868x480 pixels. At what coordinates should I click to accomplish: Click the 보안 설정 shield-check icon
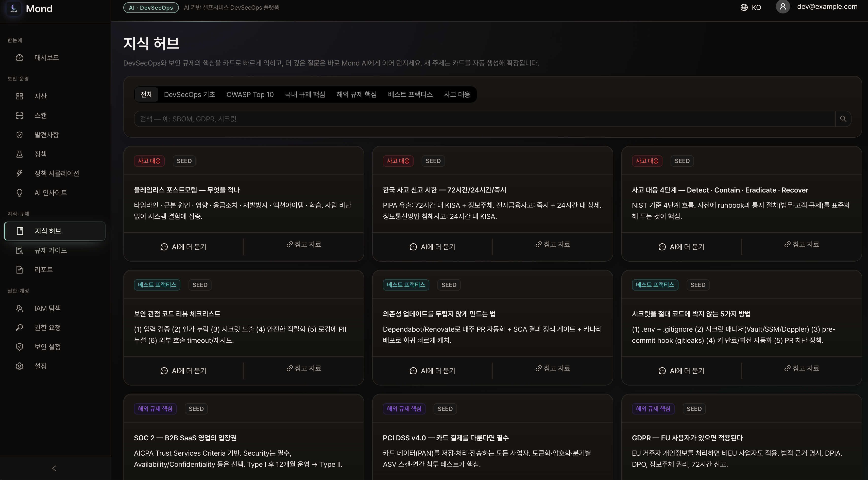coord(20,347)
